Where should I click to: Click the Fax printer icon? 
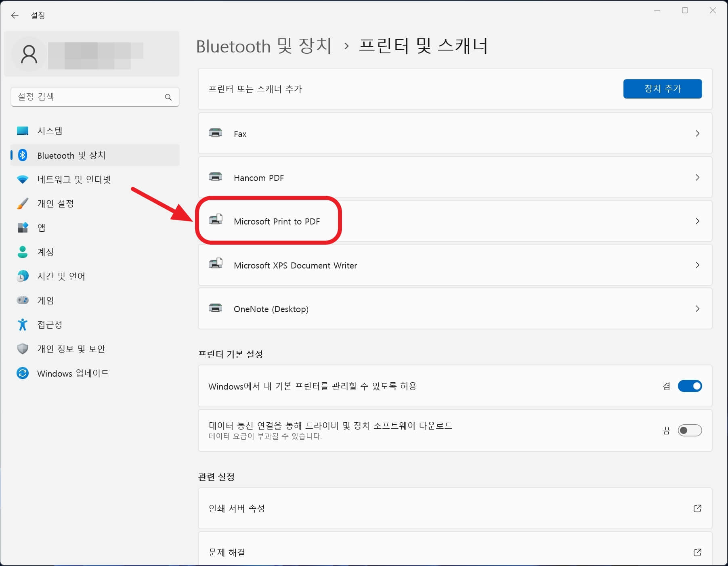point(215,133)
